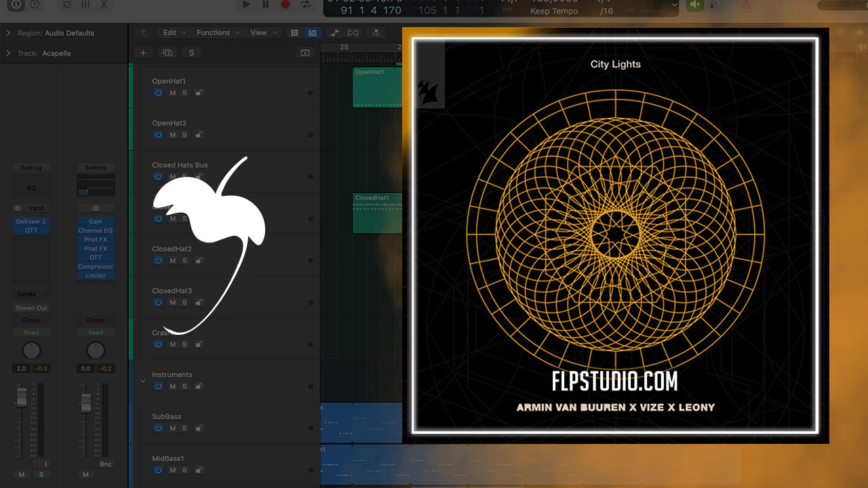Click the pan knob above 2,0 value
The width and height of the screenshot is (868, 488).
31,350
